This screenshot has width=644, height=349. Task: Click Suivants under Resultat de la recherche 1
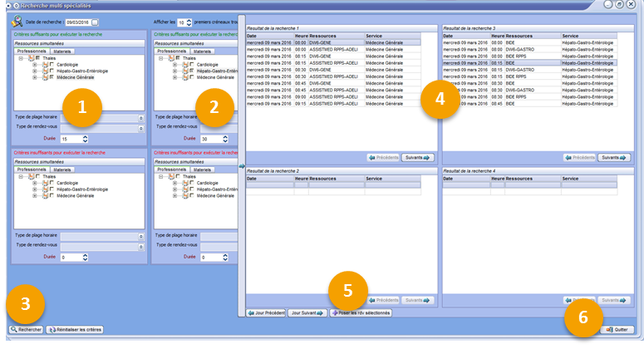pos(418,157)
